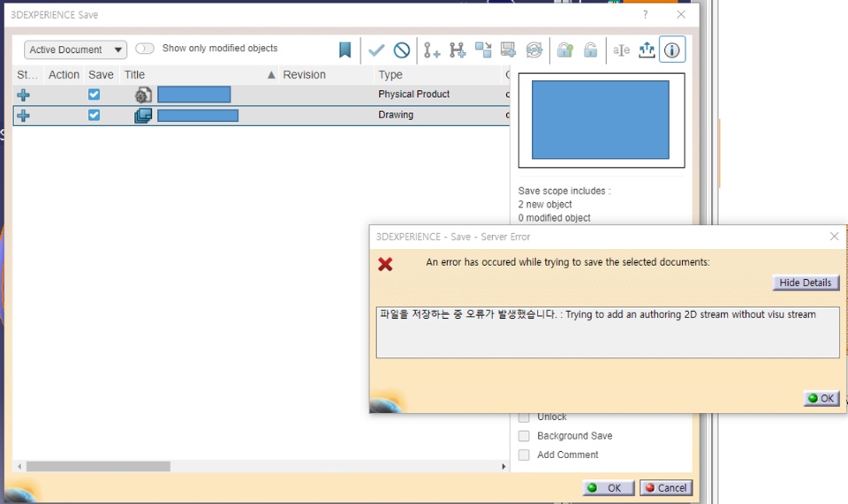
Task: Click OK in the 3DEXPERIENCE Save dialog
Action: (609, 488)
